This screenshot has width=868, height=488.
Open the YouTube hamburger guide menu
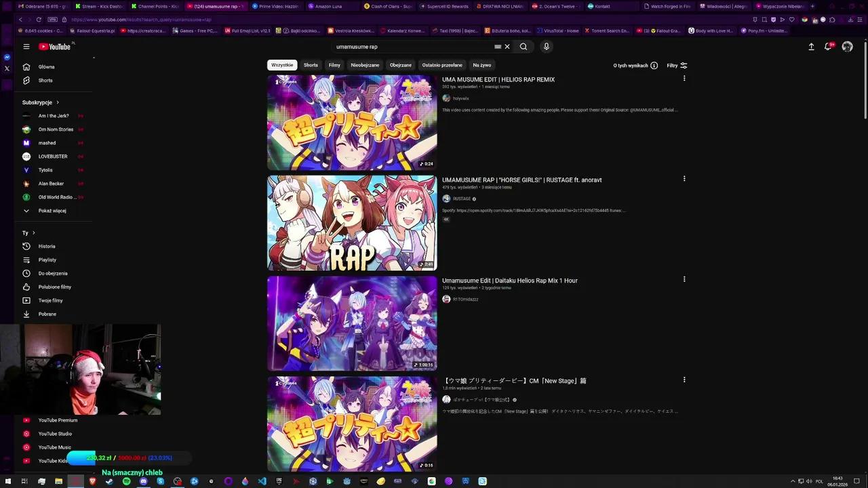click(x=26, y=47)
